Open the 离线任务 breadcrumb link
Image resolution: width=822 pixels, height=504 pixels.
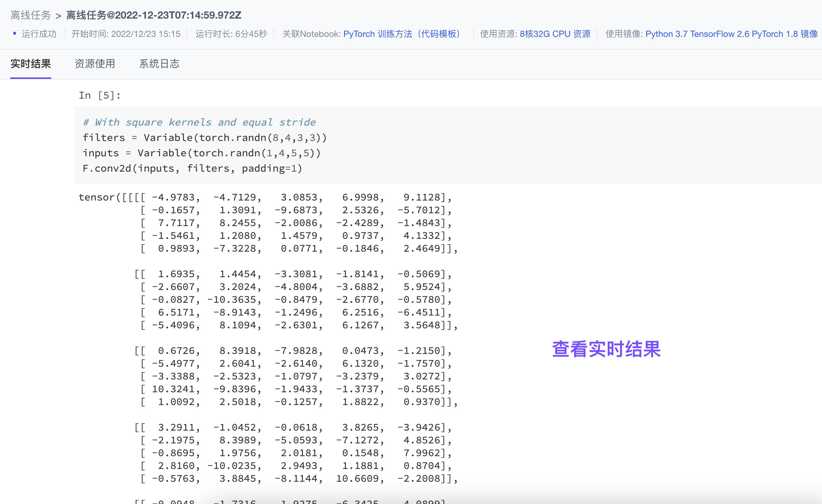pyautogui.click(x=30, y=15)
